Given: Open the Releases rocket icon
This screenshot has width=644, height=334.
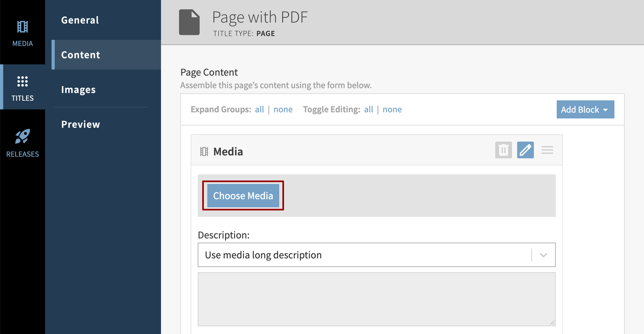Looking at the screenshot, I should (23, 137).
